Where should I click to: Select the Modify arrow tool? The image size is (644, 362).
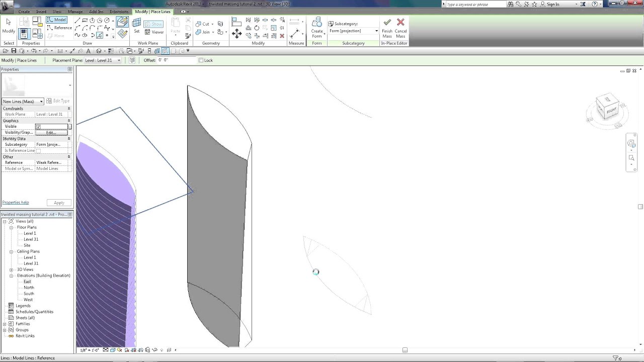pyautogui.click(x=9, y=26)
